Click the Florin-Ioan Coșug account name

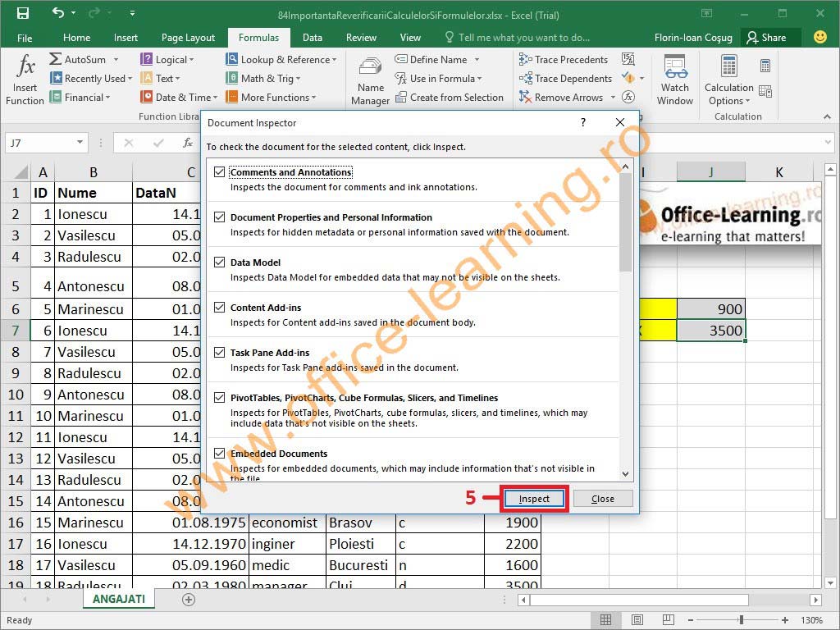click(693, 38)
